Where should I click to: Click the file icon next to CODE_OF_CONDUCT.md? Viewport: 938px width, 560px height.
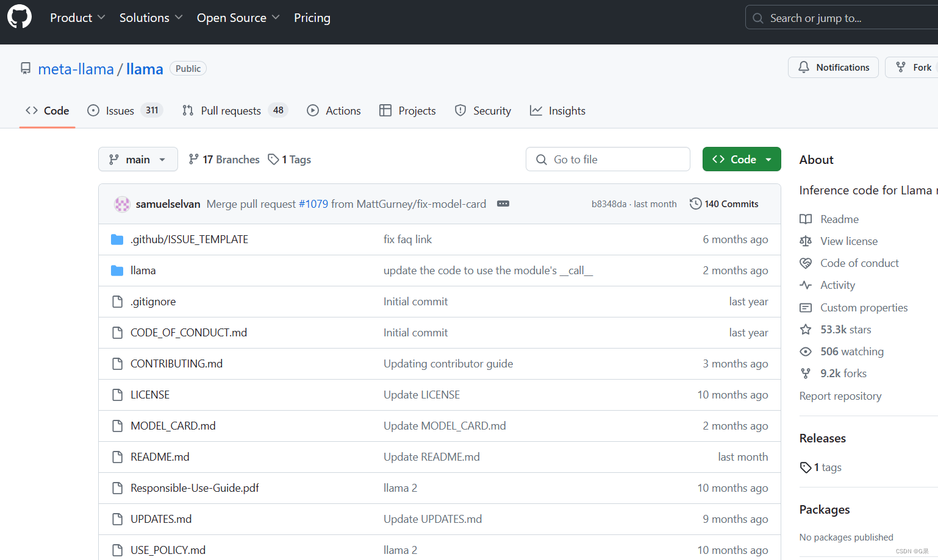click(117, 333)
